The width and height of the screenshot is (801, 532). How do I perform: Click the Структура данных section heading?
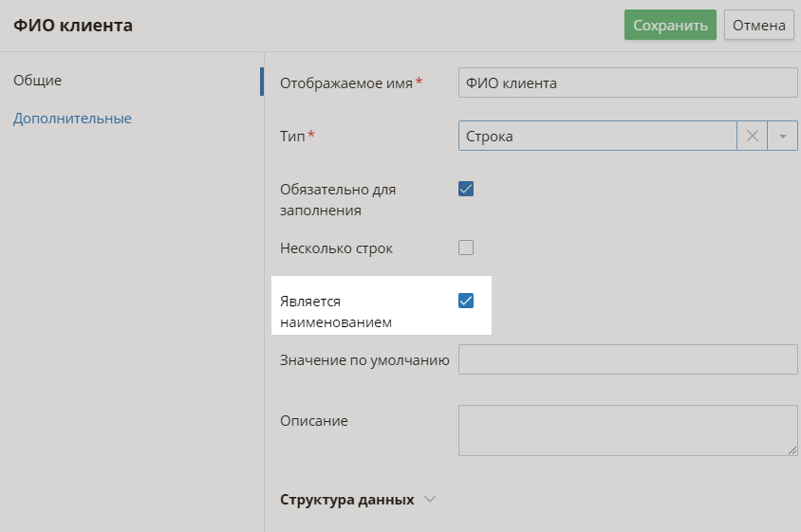(x=347, y=499)
